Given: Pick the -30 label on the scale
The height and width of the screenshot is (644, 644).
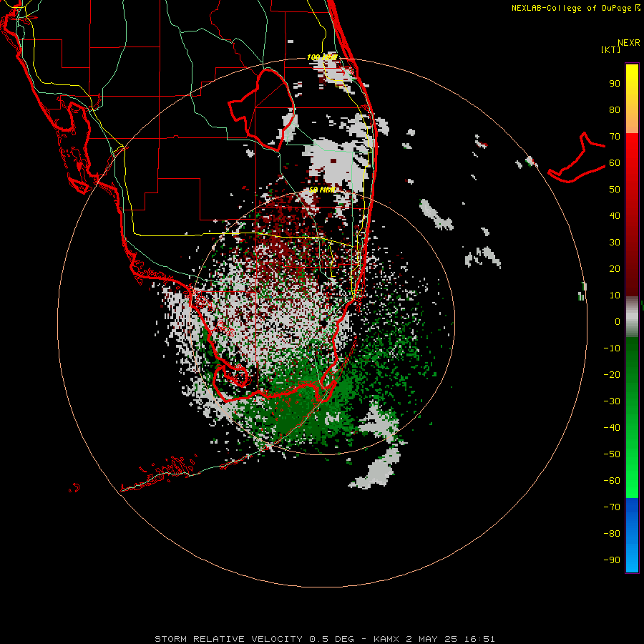Looking at the screenshot, I should (x=612, y=401).
